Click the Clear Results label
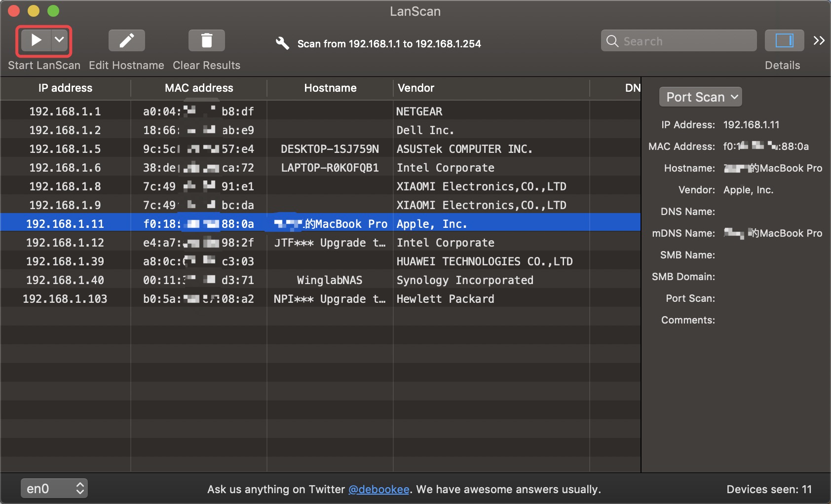 [206, 66]
